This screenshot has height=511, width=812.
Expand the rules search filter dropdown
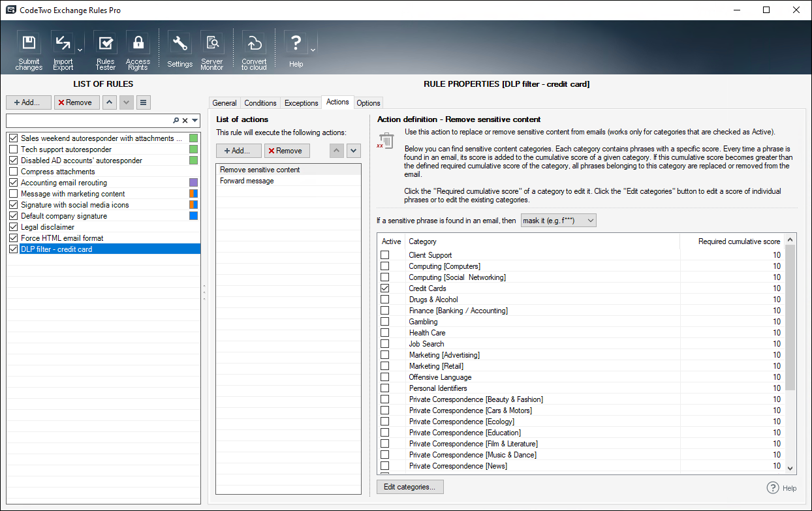pos(195,121)
